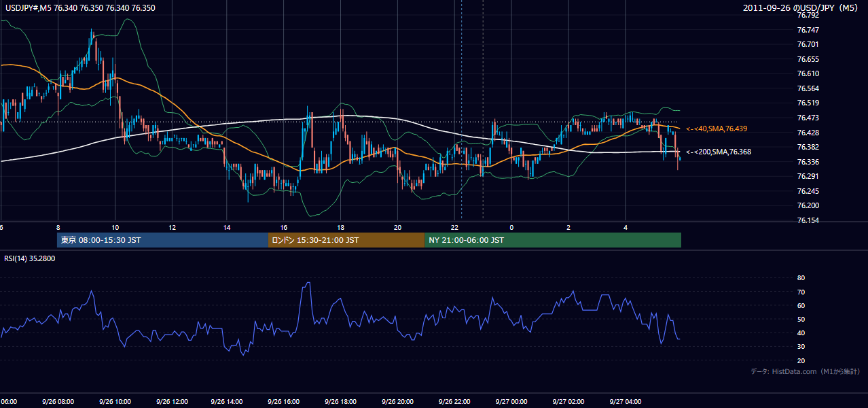
Task: Click price level 76.200 on the axis
Action: tap(808, 205)
